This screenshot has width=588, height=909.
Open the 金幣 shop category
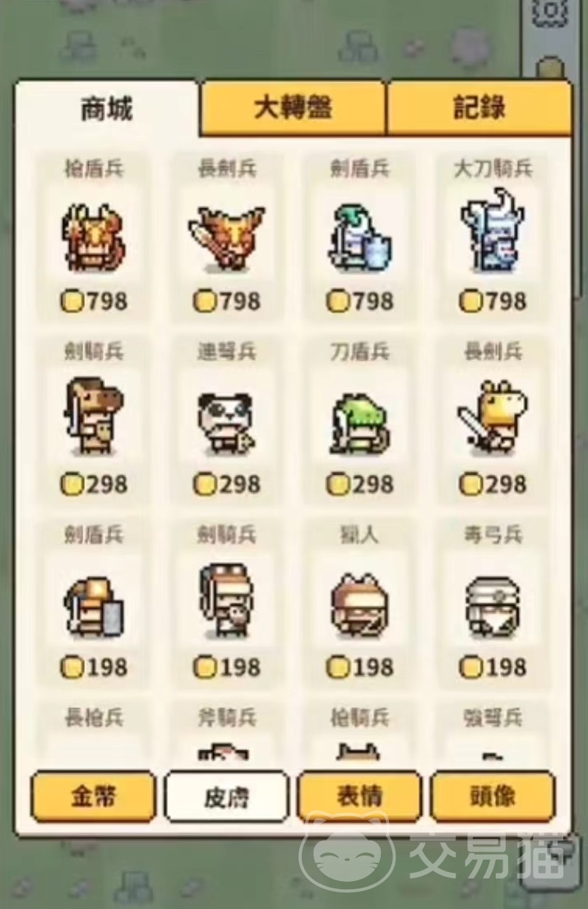click(x=93, y=796)
